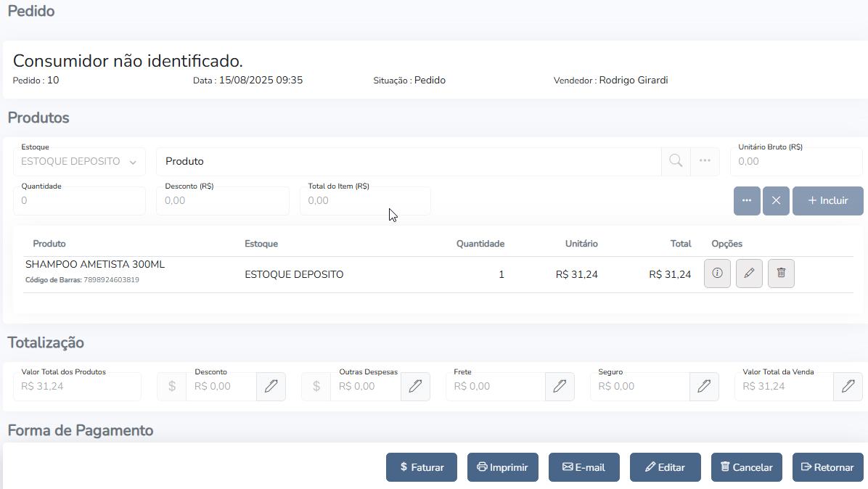Toggle the Outras Despesas $ mode button
The image size is (868, 489).
pos(316,387)
